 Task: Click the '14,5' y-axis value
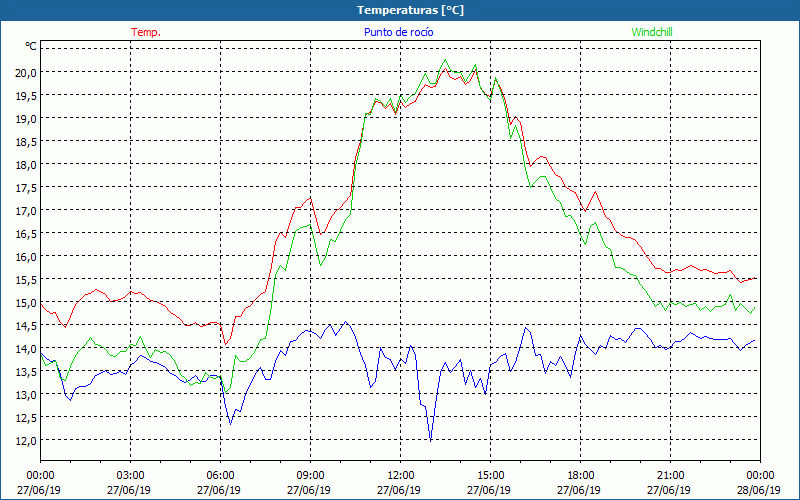coord(26,326)
